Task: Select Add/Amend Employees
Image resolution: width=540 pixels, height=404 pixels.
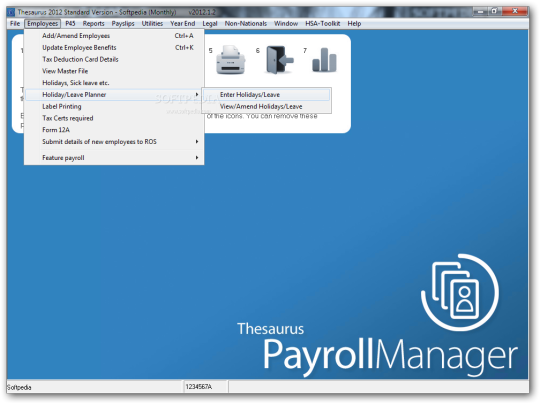Action: click(x=114, y=36)
